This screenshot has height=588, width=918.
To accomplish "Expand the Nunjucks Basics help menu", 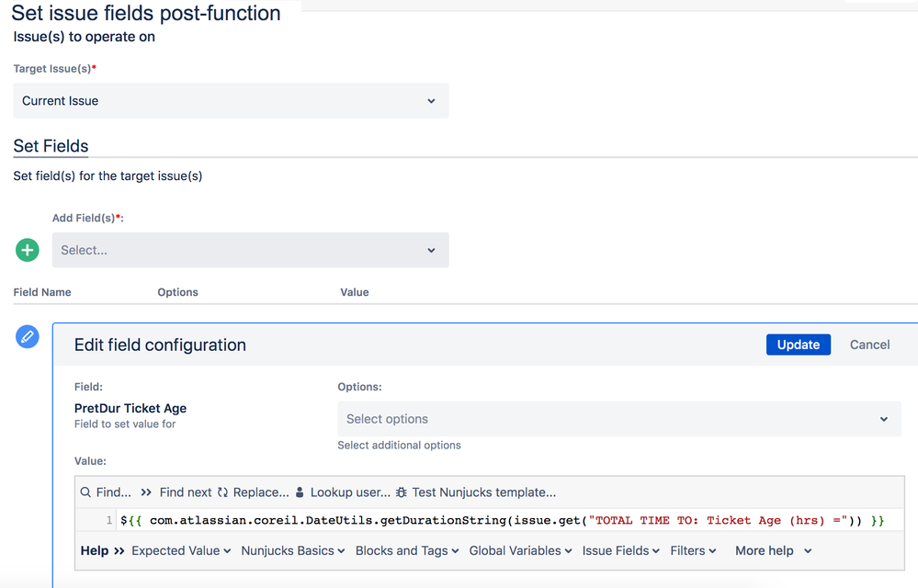I will [293, 550].
